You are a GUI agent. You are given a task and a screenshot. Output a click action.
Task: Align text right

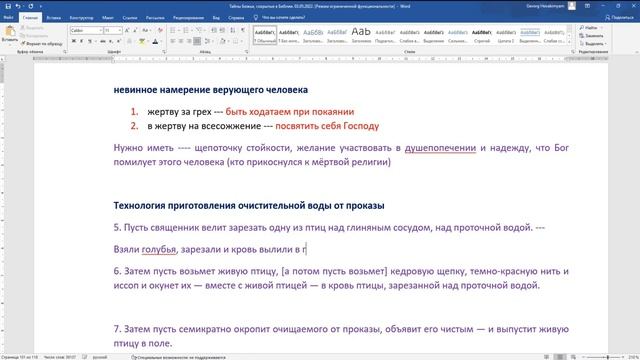189,41
